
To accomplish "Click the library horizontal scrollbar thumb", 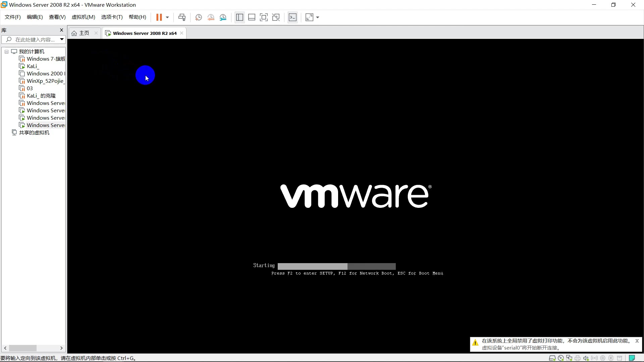I will 22,348.
